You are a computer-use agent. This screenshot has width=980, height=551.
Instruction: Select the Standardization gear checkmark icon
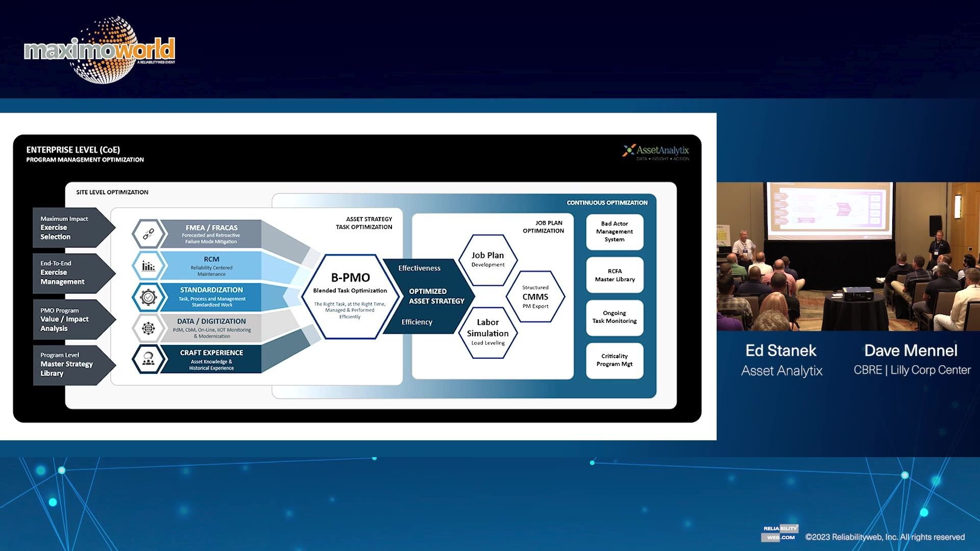(148, 297)
